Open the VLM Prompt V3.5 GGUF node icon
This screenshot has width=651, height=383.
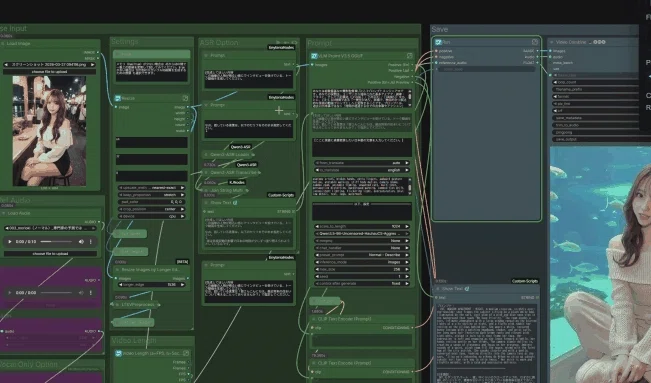tap(314, 56)
